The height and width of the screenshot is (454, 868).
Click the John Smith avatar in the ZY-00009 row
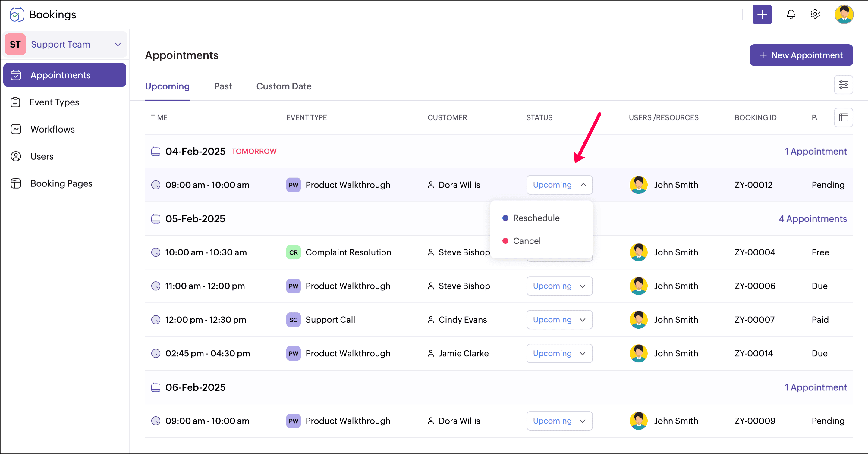pos(639,421)
